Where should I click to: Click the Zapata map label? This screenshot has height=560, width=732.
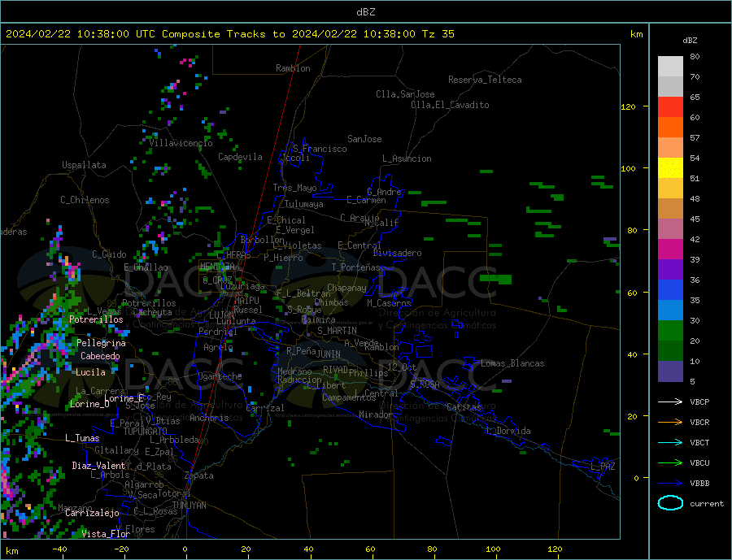(x=199, y=475)
